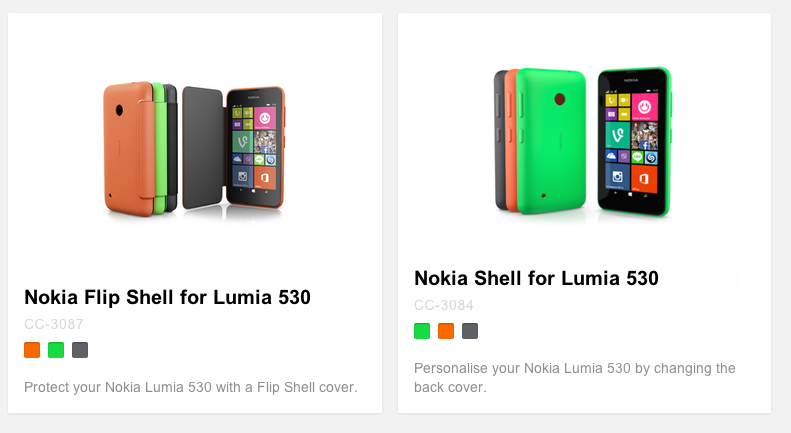Pick orange swatch under Nokia Shell CC-3084
Screen dimensions: 791x433
[446, 331]
